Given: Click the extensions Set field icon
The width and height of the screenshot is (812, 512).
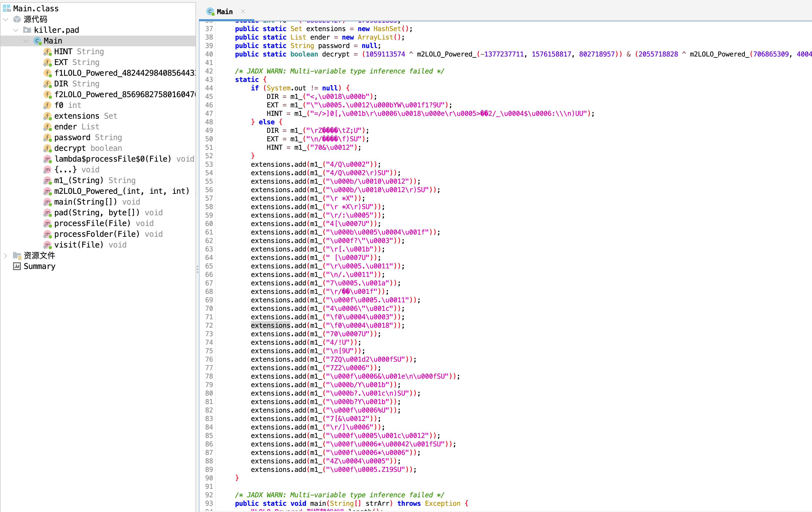Looking at the screenshot, I should click(x=47, y=116).
